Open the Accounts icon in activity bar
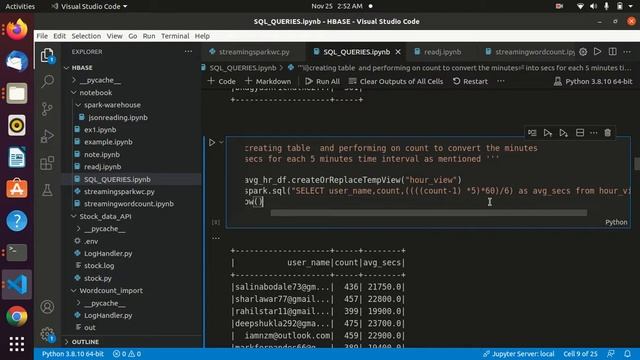The image size is (640, 360). click(x=47, y=307)
